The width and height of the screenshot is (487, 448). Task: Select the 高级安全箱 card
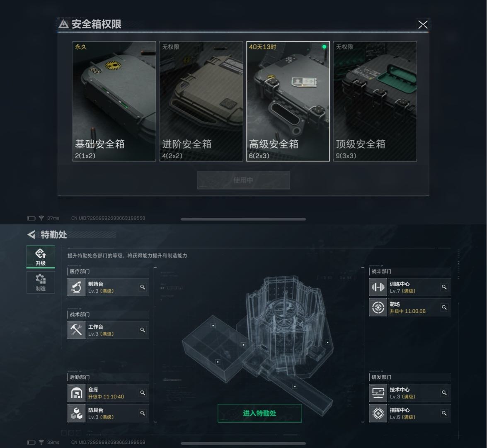click(x=288, y=101)
